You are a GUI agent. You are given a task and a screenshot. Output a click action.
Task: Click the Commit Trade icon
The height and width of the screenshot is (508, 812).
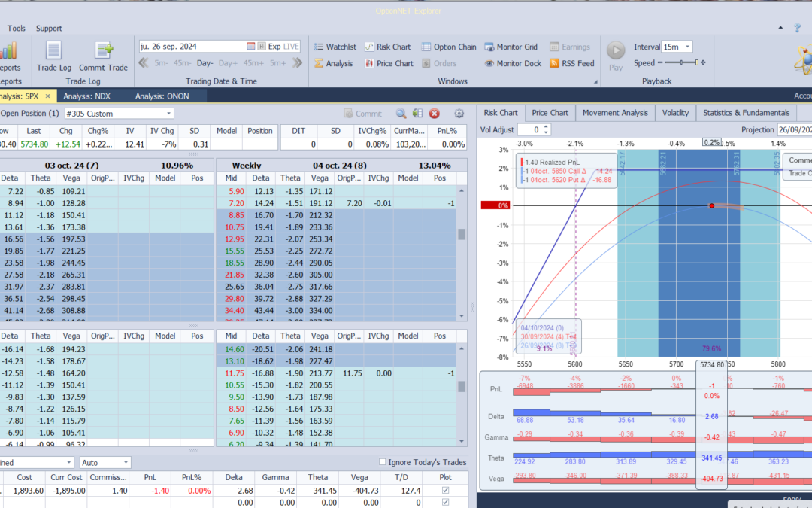coord(104,56)
